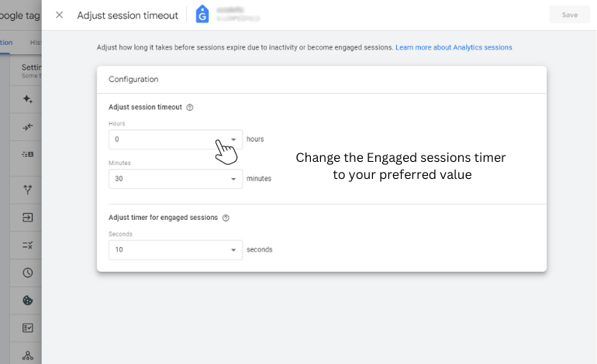Click the list settings icon in sidebar
597x364 pixels.
tap(27, 154)
